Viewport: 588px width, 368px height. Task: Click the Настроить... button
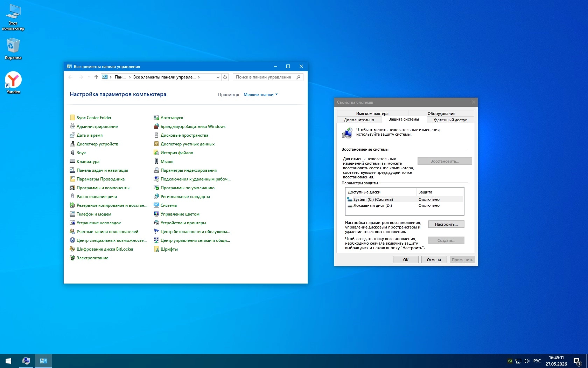[446, 224]
